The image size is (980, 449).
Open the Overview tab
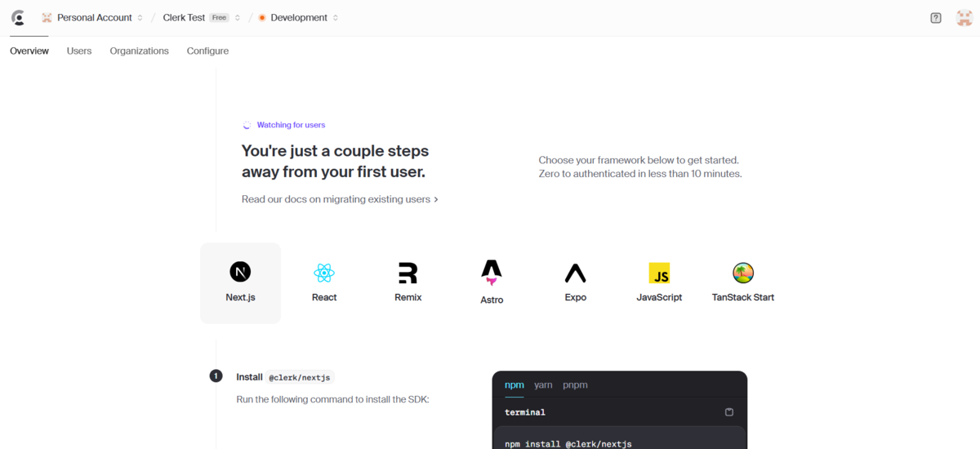(x=29, y=51)
